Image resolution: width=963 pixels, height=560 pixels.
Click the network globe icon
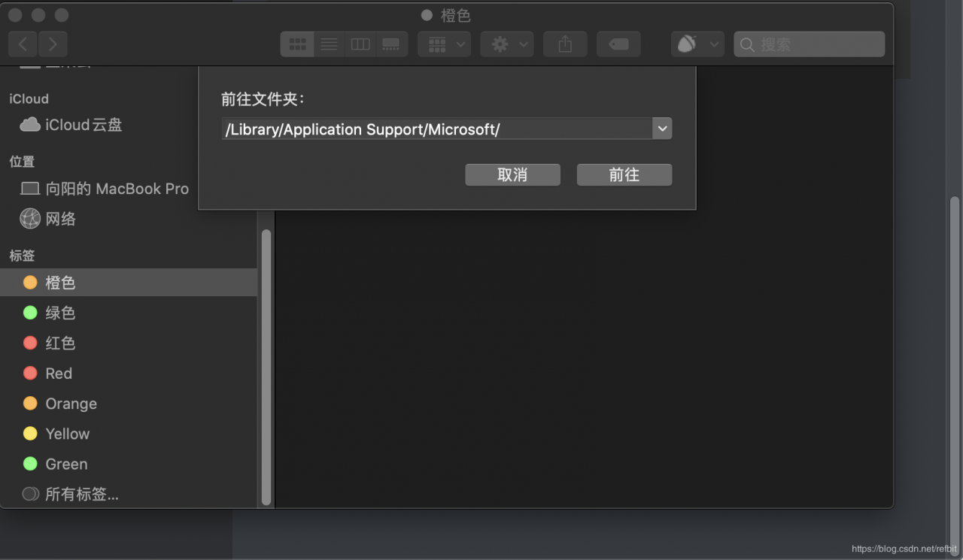pyautogui.click(x=30, y=219)
